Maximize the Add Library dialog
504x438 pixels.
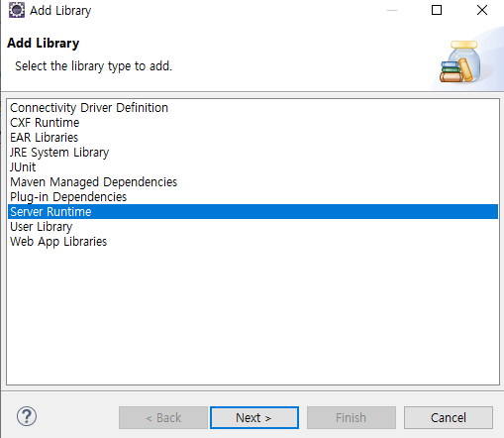coord(437,10)
